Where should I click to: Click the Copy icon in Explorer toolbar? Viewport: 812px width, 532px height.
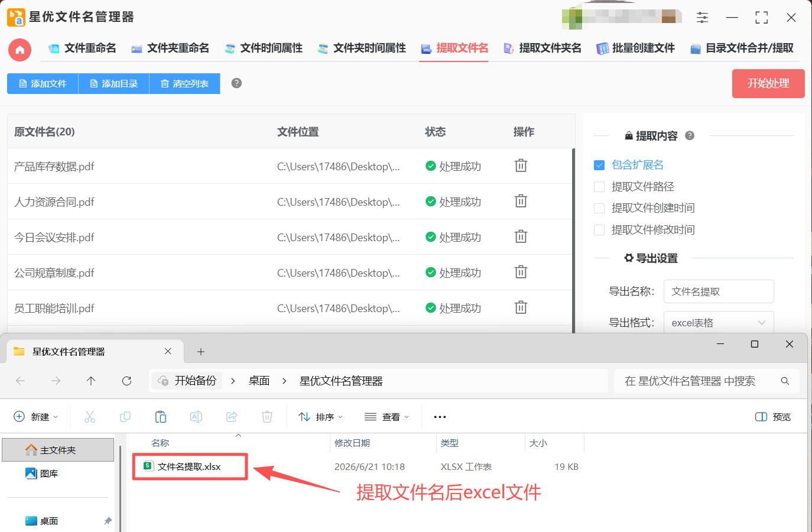[125, 417]
